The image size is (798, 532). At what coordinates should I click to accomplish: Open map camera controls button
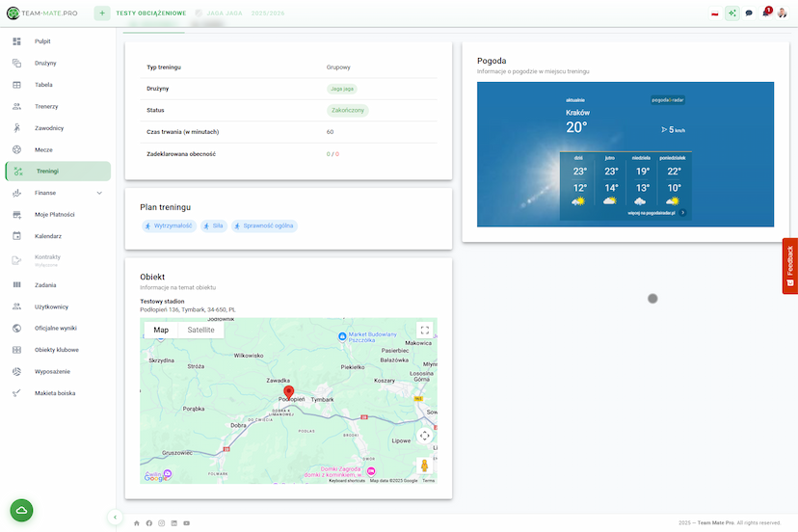[x=424, y=436]
